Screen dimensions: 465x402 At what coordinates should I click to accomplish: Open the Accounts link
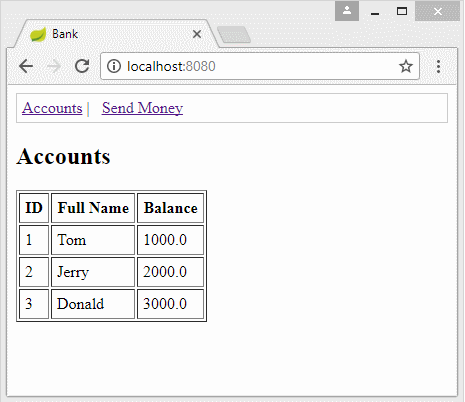pyautogui.click(x=52, y=108)
